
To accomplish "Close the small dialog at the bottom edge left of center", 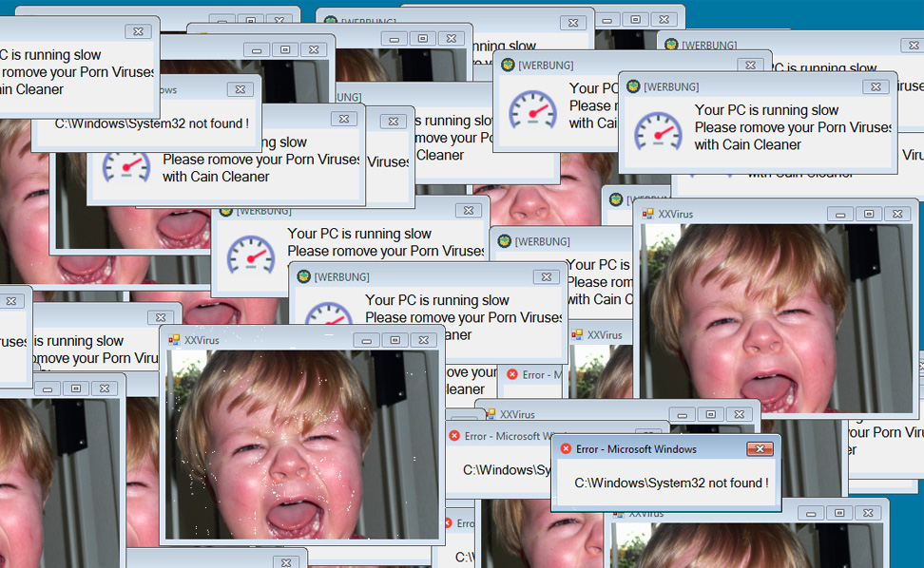I will 286,562.
